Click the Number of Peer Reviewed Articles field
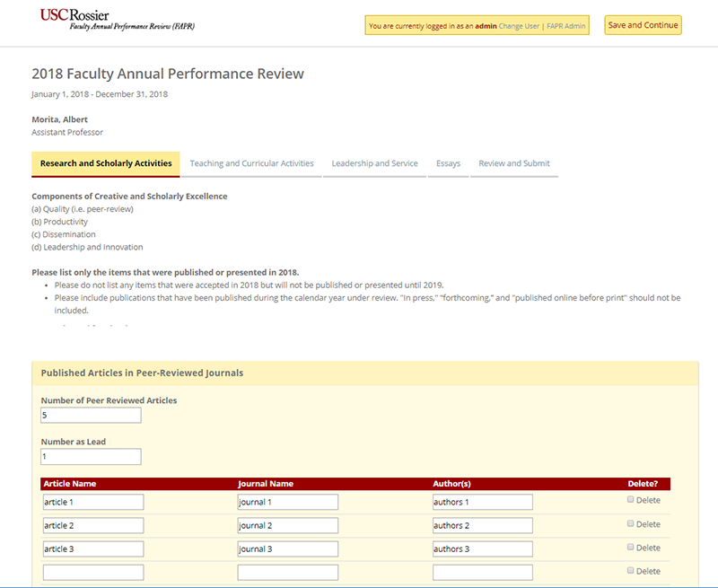 click(91, 416)
